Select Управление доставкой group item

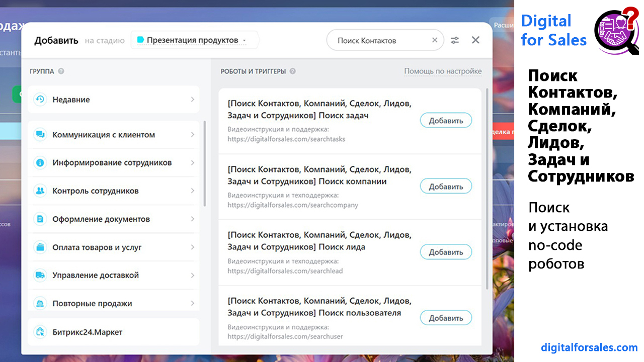coord(114,276)
